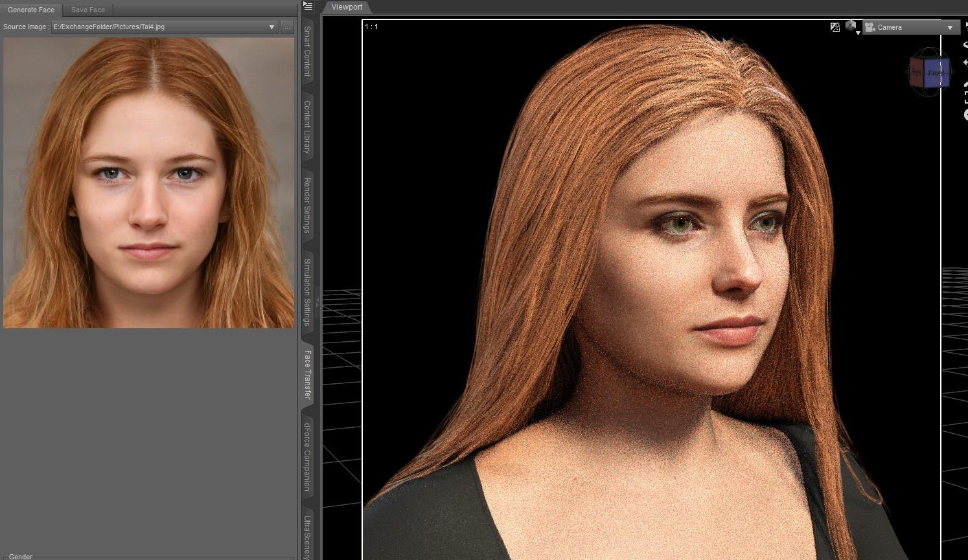This screenshot has width=968, height=560.
Task: Select the Face Transfer side tab
Action: click(307, 375)
